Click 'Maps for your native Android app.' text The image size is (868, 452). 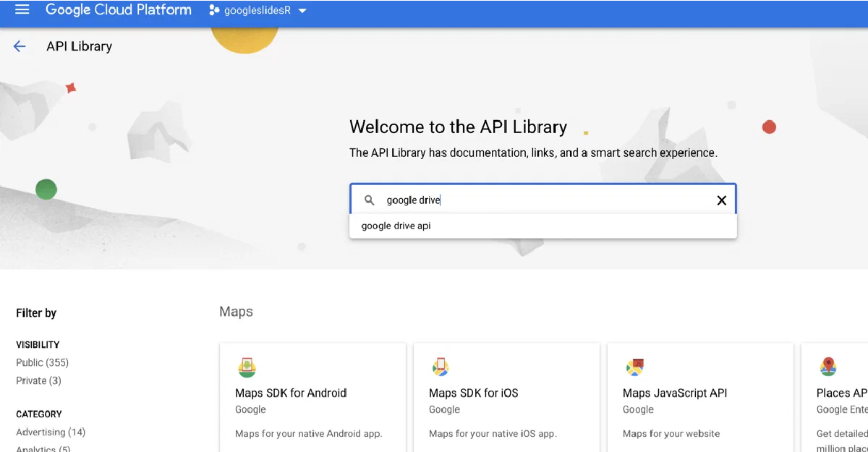pyautogui.click(x=309, y=434)
